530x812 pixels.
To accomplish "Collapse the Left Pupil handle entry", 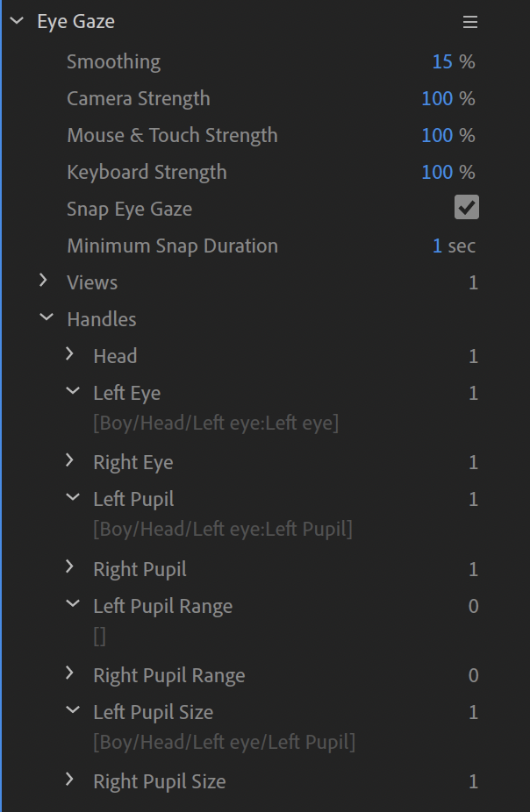I will pos(72,498).
